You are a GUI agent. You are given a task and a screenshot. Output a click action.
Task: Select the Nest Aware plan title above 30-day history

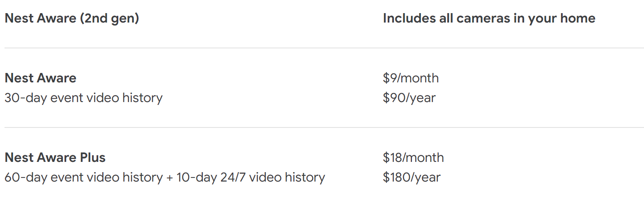point(40,78)
